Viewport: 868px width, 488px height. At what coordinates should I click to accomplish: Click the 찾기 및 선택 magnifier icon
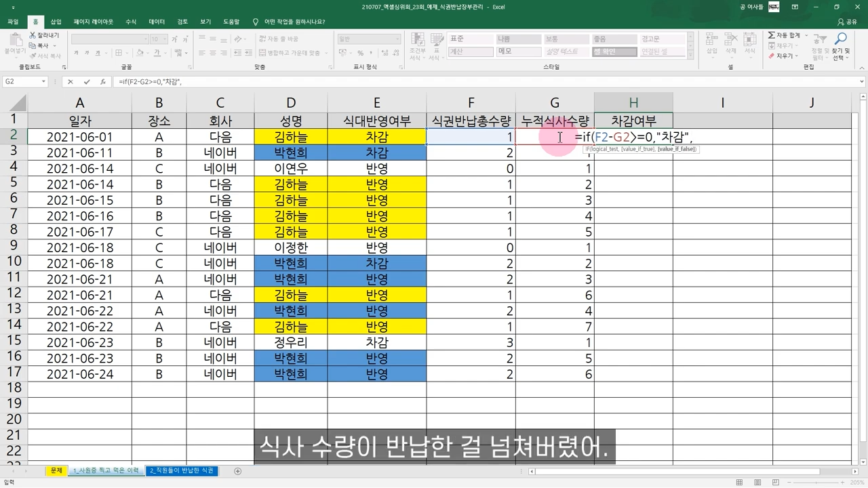click(841, 38)
